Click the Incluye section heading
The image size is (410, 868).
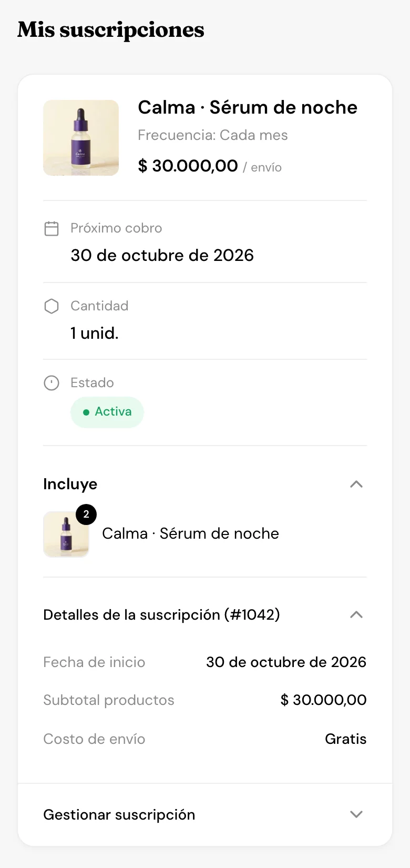pos(70,484)
